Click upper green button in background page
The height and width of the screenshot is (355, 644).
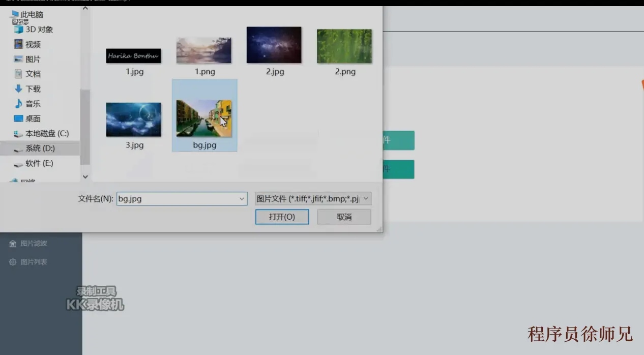pos(398,140)
